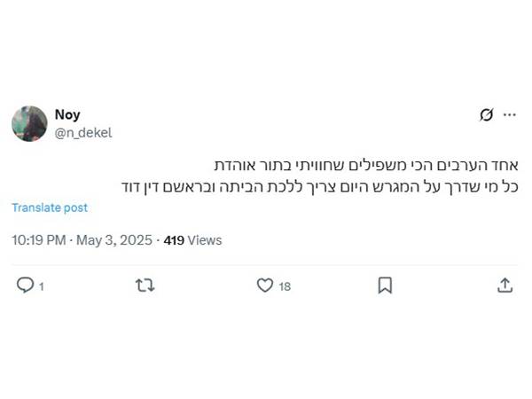Viewport: 532px width, 399px height.
Task: Share the post via the upload arrow icon
Action: pos(505,285)
